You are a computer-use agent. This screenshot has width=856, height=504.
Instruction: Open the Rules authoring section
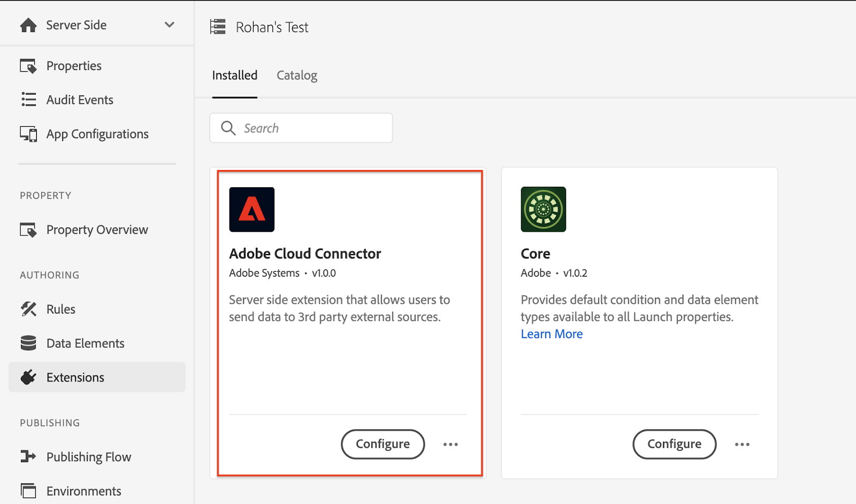tap(60, 309)
